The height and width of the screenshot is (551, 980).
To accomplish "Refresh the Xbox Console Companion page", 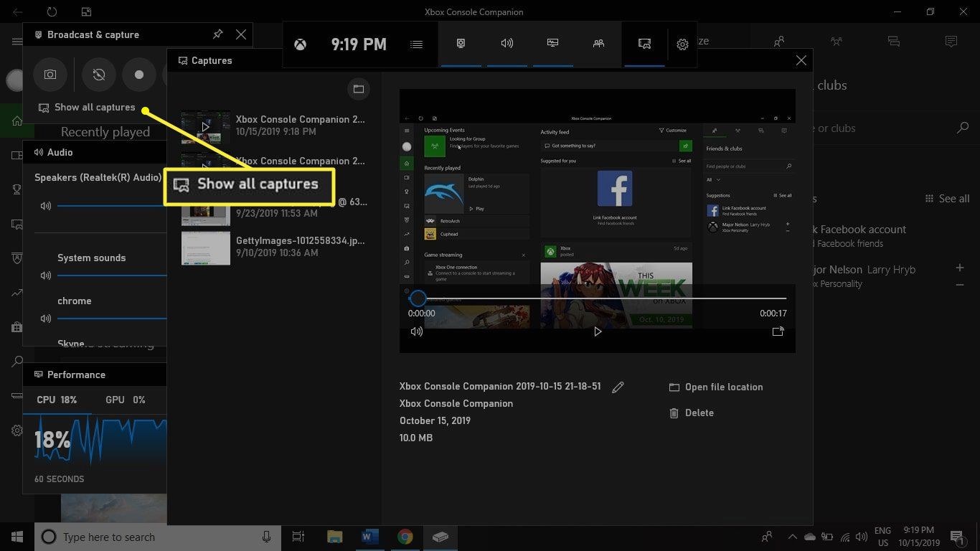I will click(52, 12).
